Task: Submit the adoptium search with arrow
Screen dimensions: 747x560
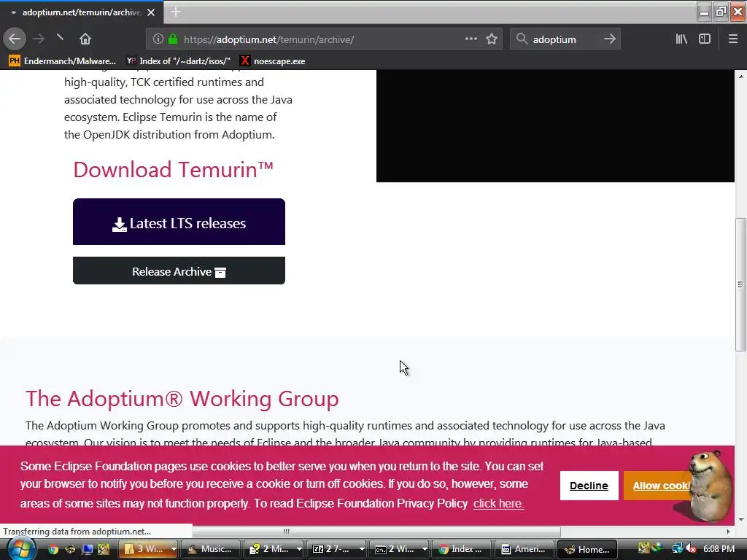Action: point(609,39)
